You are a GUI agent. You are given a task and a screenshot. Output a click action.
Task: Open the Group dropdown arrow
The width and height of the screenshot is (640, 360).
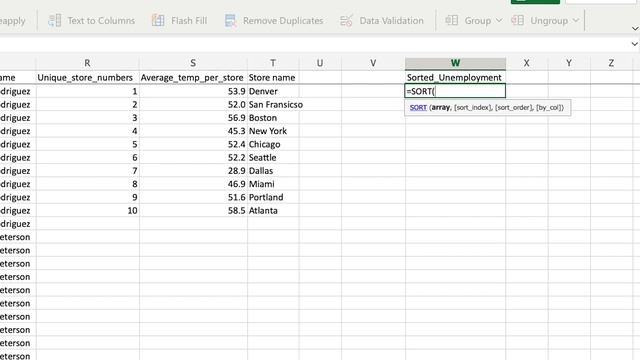(499, 20)
